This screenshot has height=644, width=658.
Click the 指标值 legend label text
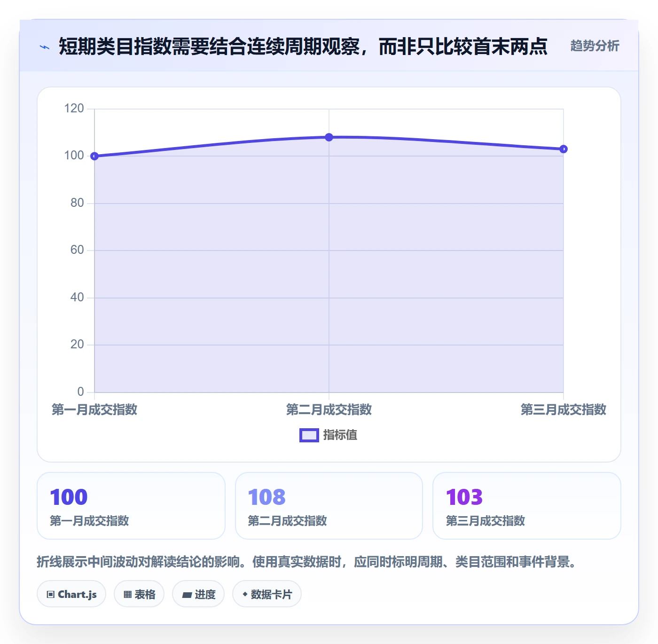(340, 435)
